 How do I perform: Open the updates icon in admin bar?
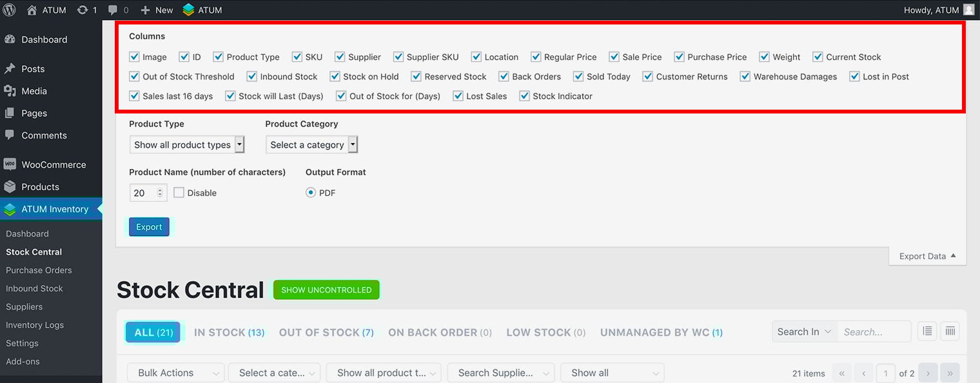tap(83, 10)
